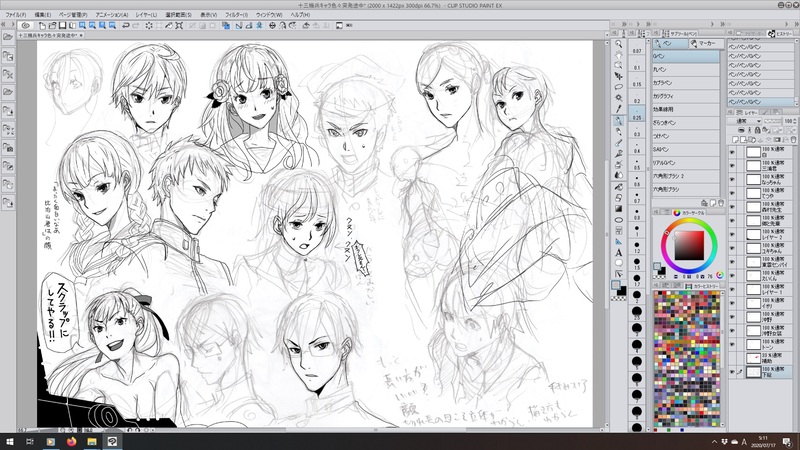
Task: Toggle visibility of the トーン layer
Action: pyautogui.click(x=733, y=344)
